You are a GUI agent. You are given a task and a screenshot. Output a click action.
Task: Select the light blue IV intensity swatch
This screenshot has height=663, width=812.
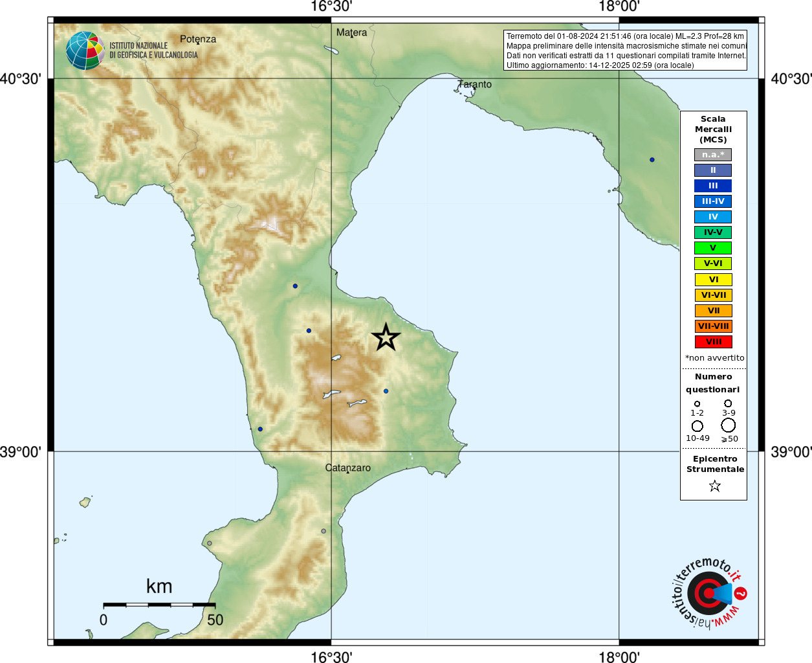[713, 217]
